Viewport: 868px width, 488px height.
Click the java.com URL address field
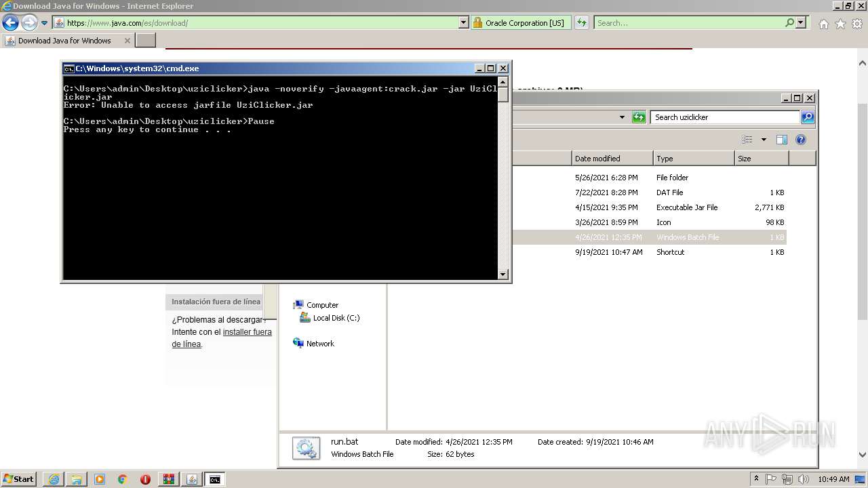(x=255, y=23)
